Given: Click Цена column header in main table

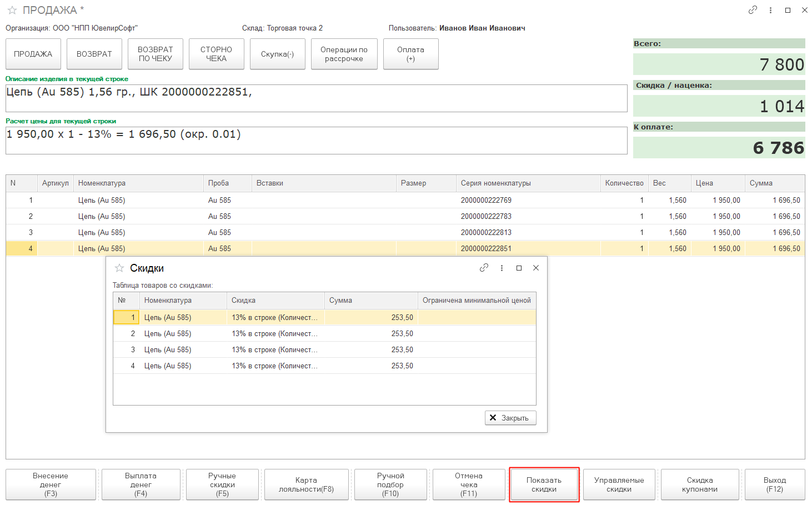Looking at the screenshot, I should coord(717,183).
